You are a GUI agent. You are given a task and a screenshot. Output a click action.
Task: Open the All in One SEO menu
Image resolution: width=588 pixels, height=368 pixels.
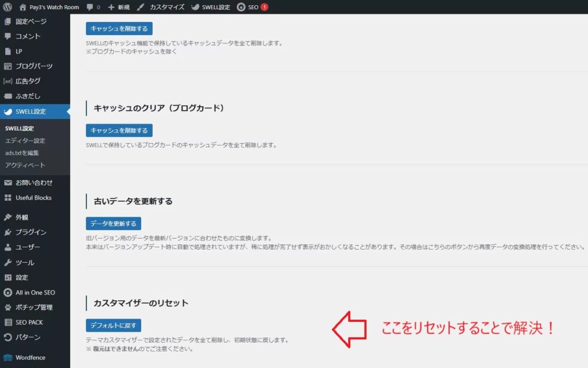tap(35, 292)
